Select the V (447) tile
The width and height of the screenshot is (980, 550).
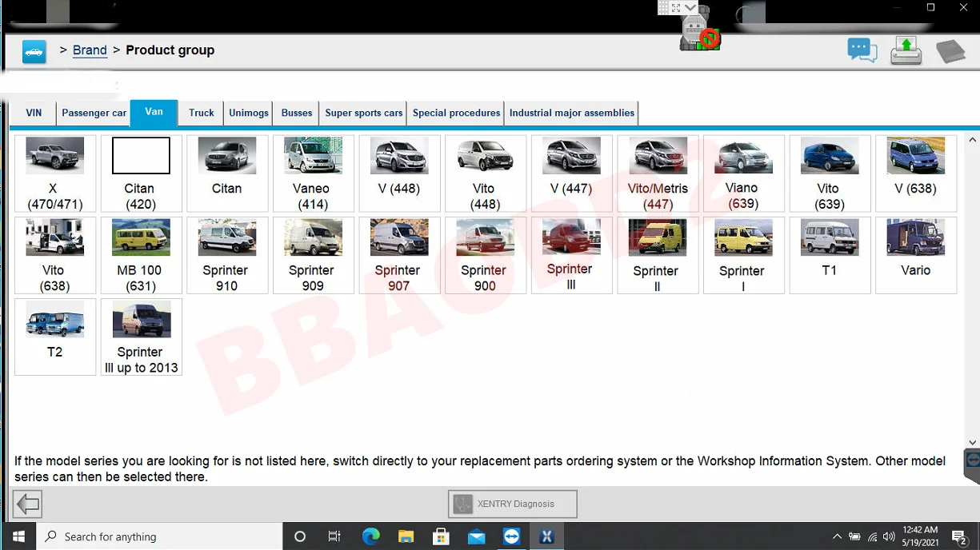pos(571,173)
